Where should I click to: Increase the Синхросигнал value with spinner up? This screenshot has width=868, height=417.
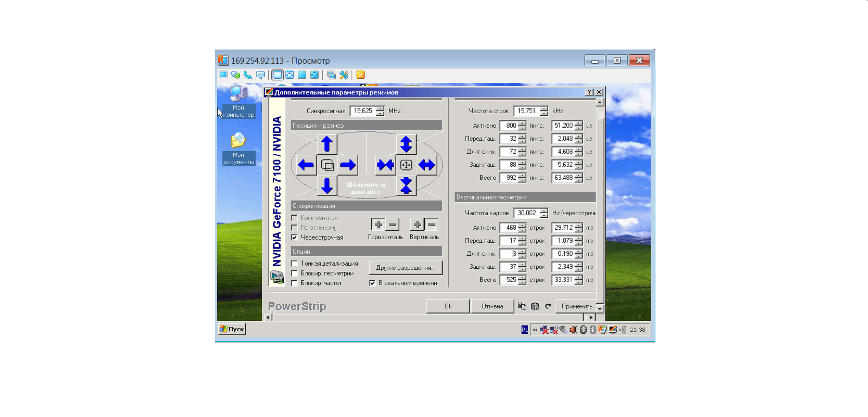tap(380, 109)
